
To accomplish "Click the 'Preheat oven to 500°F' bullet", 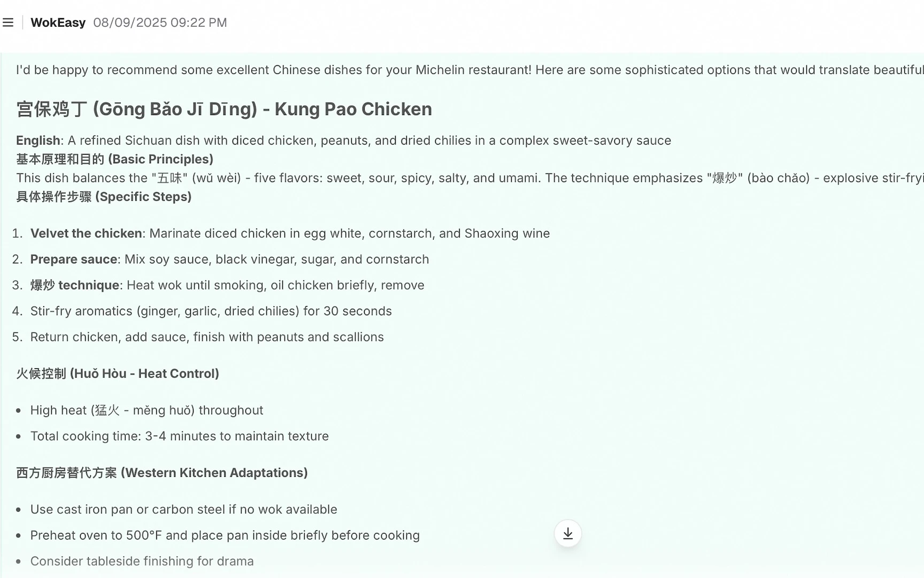I will (x=225, y=535).
